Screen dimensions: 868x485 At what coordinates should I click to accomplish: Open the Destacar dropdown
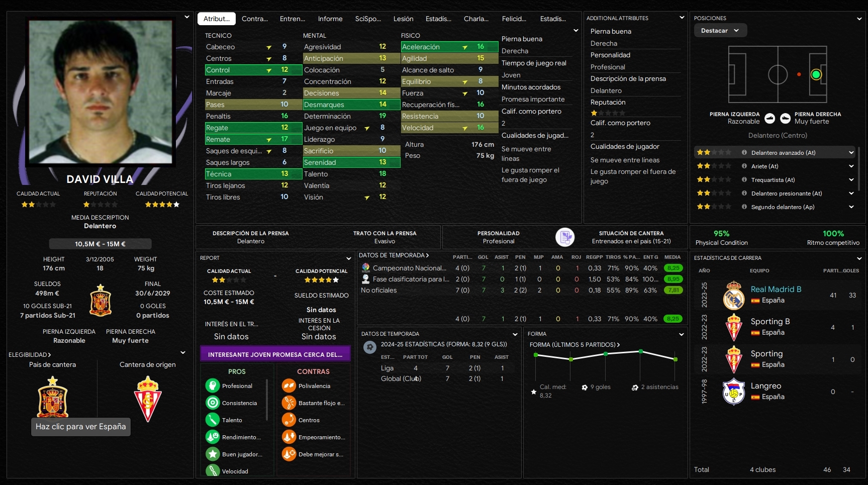click(720, 31)
